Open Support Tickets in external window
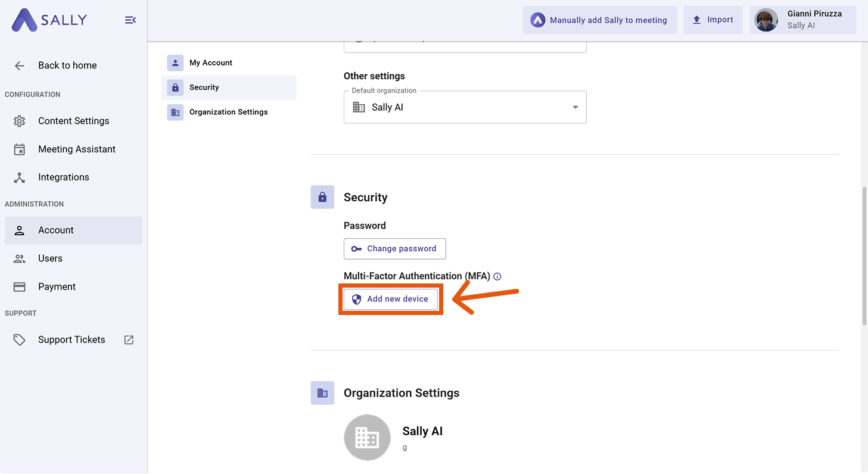This screenshot has width=868, height=474. 127,339
